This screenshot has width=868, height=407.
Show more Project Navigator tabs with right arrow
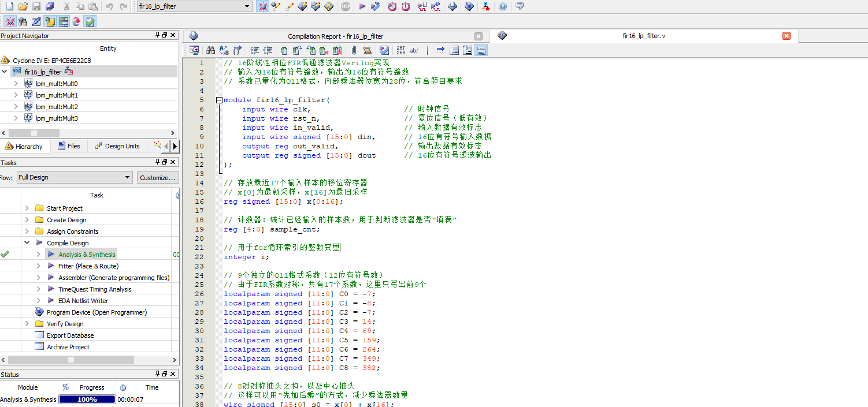pos(175,146)
